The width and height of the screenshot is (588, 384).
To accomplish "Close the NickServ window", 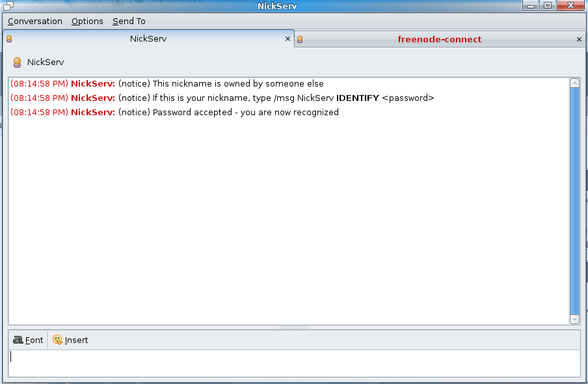I will click(570, 6).
